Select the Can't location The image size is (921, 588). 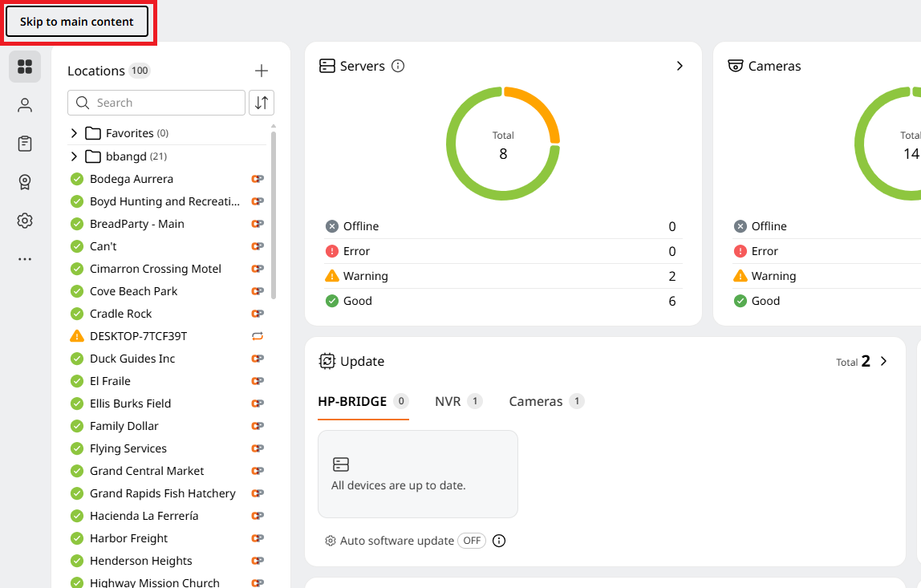[103, 247]
